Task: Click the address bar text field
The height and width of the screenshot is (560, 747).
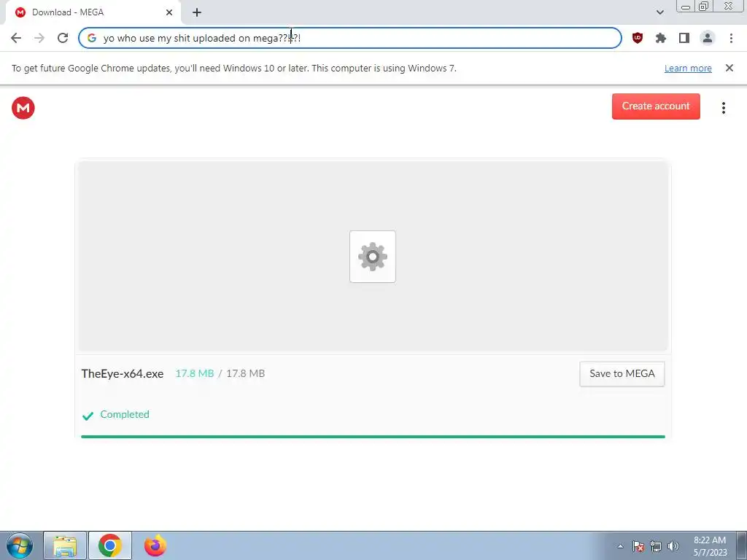Action: (x=349, y=38)
